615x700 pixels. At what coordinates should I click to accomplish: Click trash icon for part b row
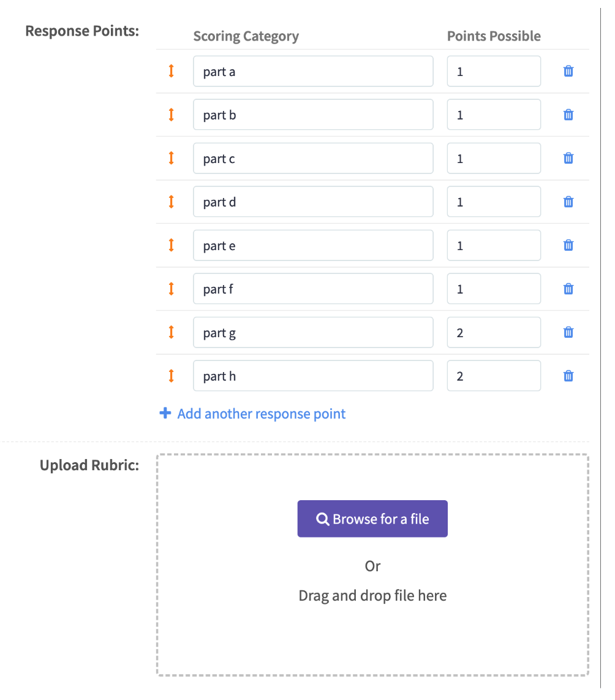568,115
